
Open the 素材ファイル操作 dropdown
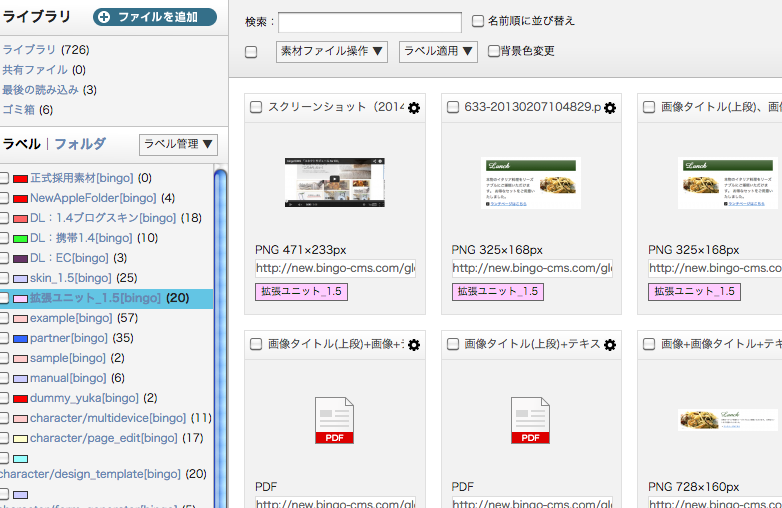(332, 52)
